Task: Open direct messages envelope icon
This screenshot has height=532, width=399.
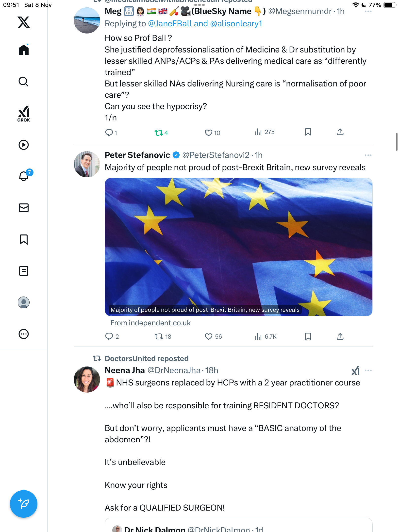Action: 24,208
